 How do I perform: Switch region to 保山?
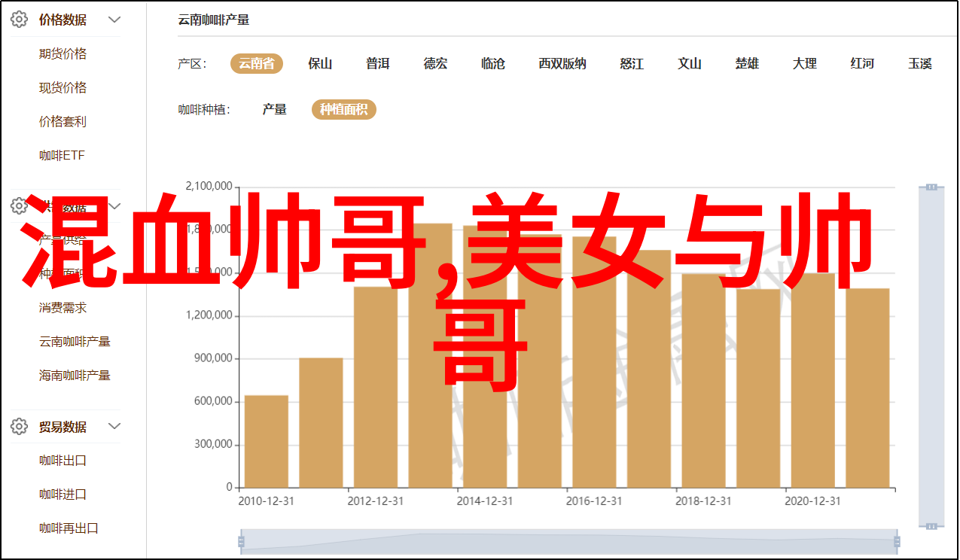tap(320, 64)
